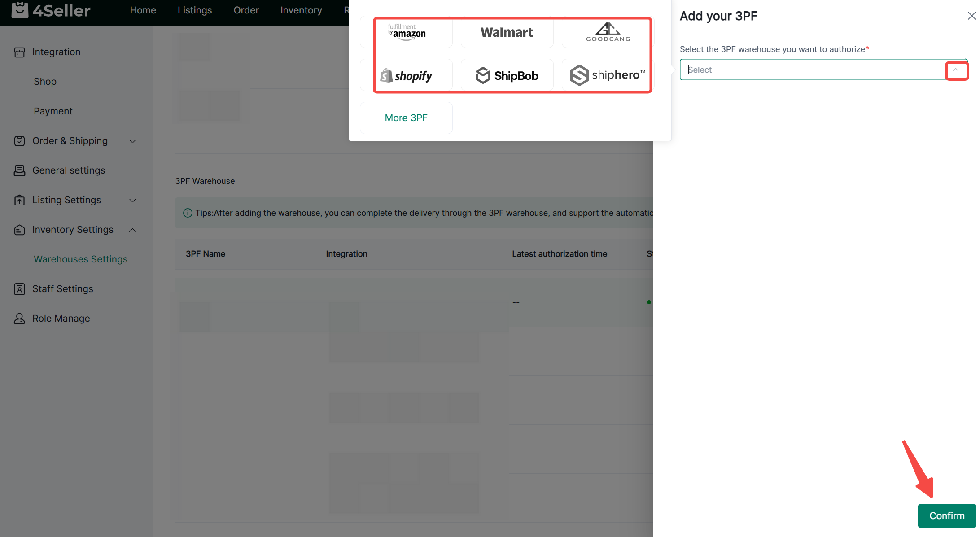Expand the Order & Shipping chevron

133,141
